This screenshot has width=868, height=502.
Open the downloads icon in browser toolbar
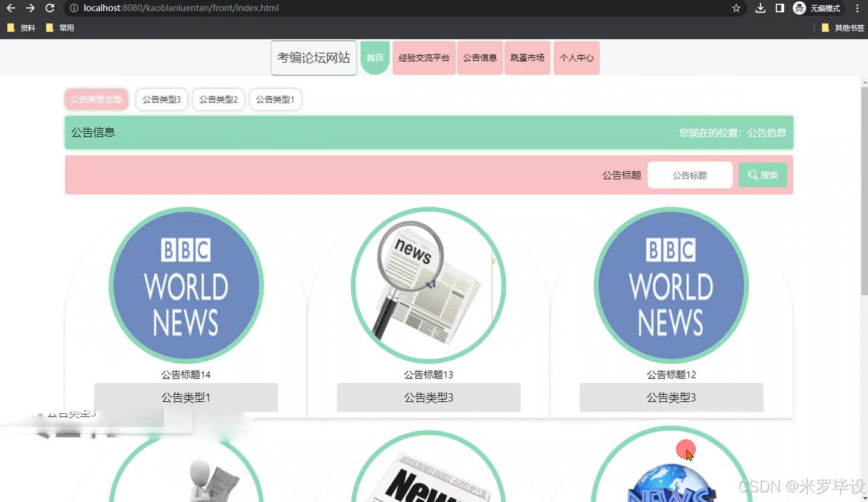[x=761, y=8]
